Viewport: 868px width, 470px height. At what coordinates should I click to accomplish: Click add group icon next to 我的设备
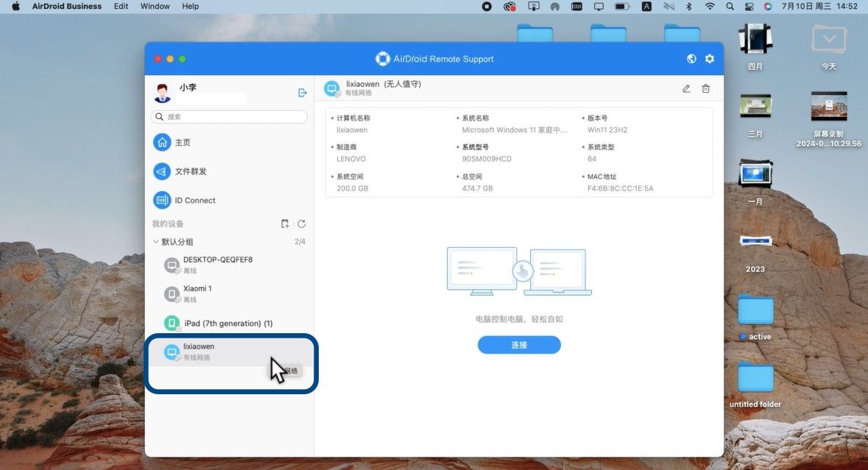coord(284,224)
